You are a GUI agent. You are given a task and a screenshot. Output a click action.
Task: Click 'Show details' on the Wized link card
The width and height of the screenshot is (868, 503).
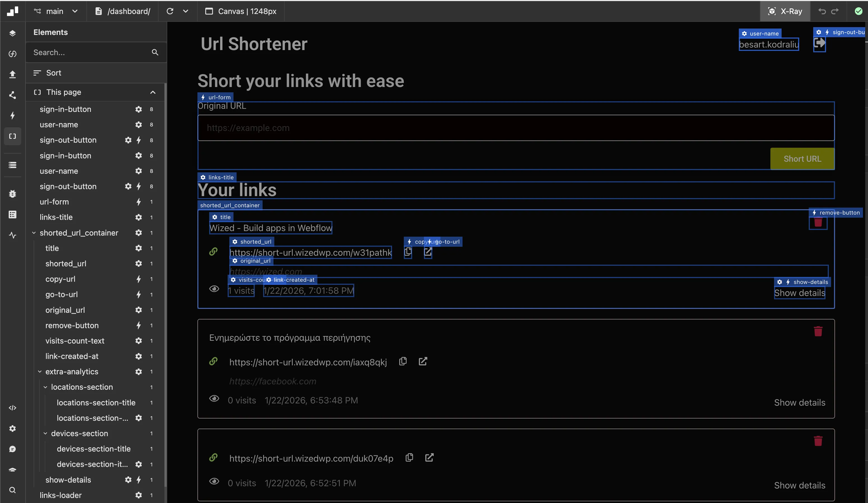coord(800,293)
